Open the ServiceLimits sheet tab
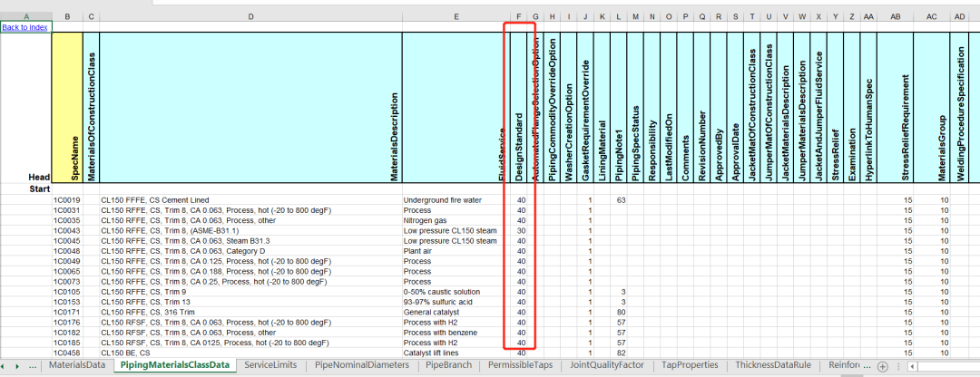This screenshot has height=377, width=980. point(270,364)
